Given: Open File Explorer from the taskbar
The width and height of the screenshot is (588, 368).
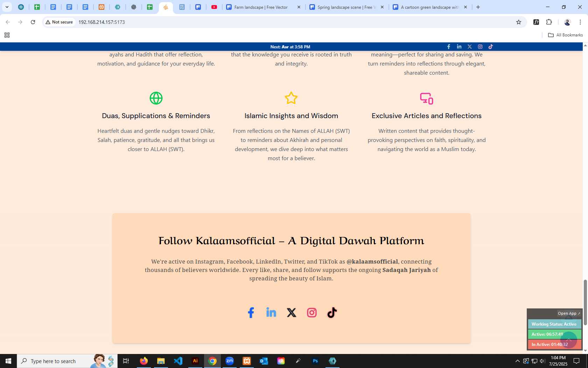Looking at the screenshot, I should pos(161,361).
